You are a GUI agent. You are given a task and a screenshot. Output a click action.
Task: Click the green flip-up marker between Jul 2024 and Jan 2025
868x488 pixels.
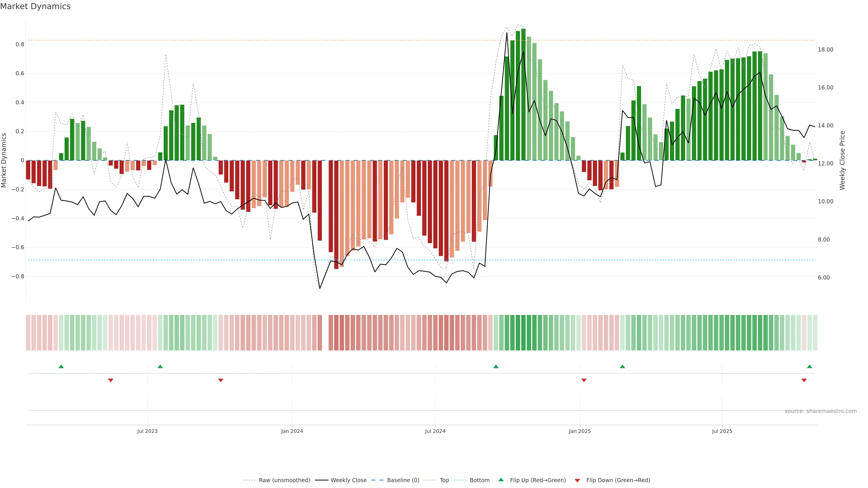coord(496,366)
